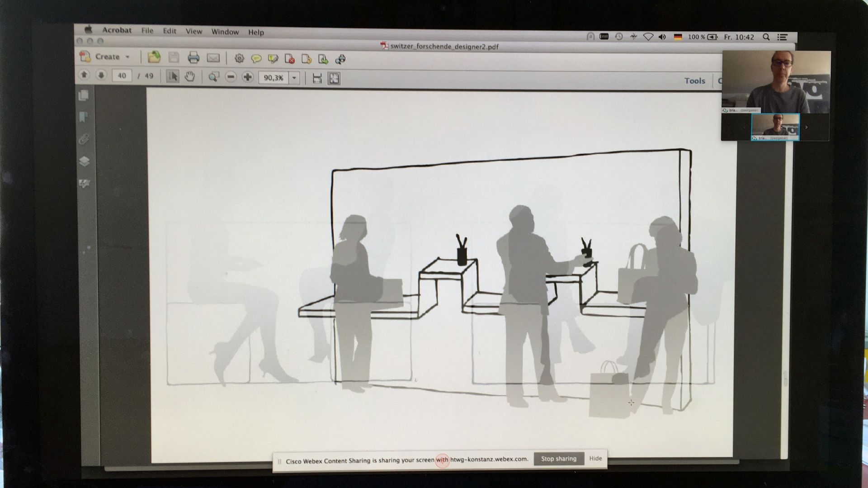The width and height of the screenshot is (868, 488).
Task: Open the attachments paperclip panel
Action: click(x=84, y=139)
